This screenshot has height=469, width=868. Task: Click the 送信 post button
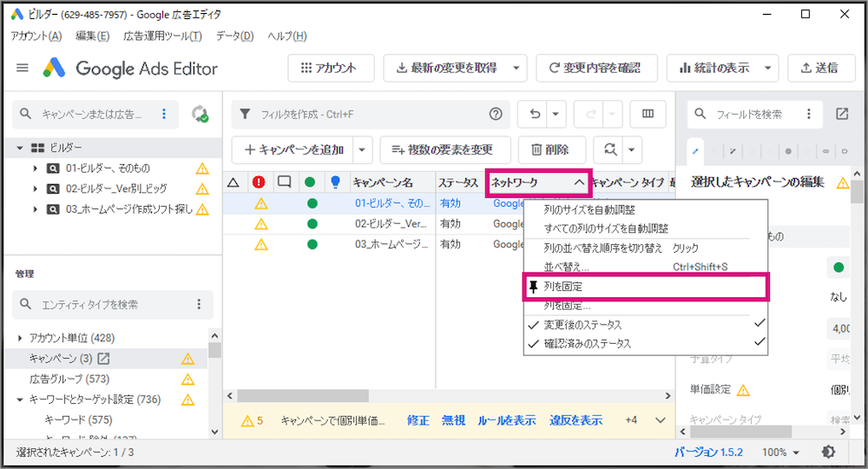coord(821,68)
